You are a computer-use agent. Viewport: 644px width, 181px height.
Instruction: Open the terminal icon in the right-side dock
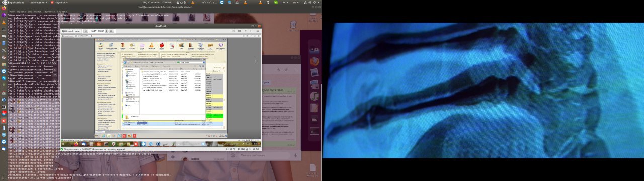pyautogui.click(x=314, y=132)
